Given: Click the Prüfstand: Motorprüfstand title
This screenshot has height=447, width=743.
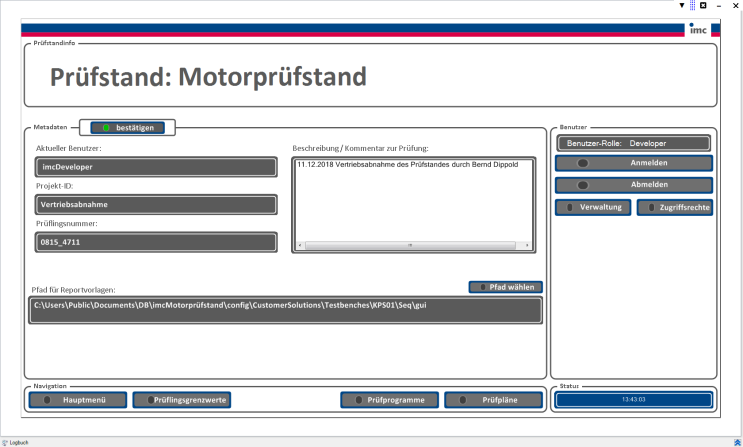Looking at the screenshot, I should pos(208,77).
